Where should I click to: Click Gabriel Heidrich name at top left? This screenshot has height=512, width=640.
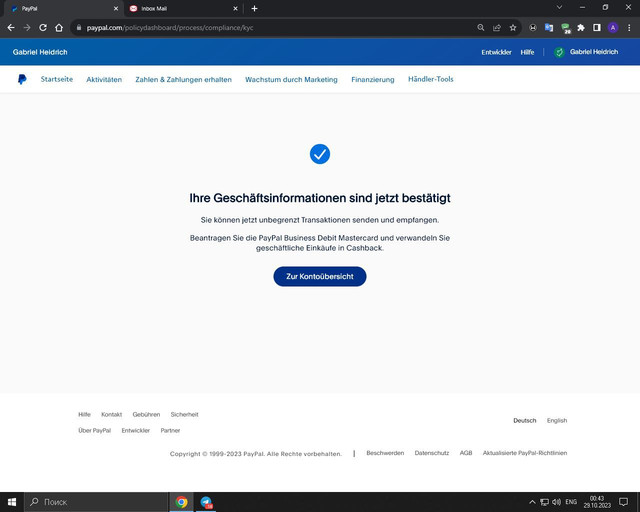[40, 52]
